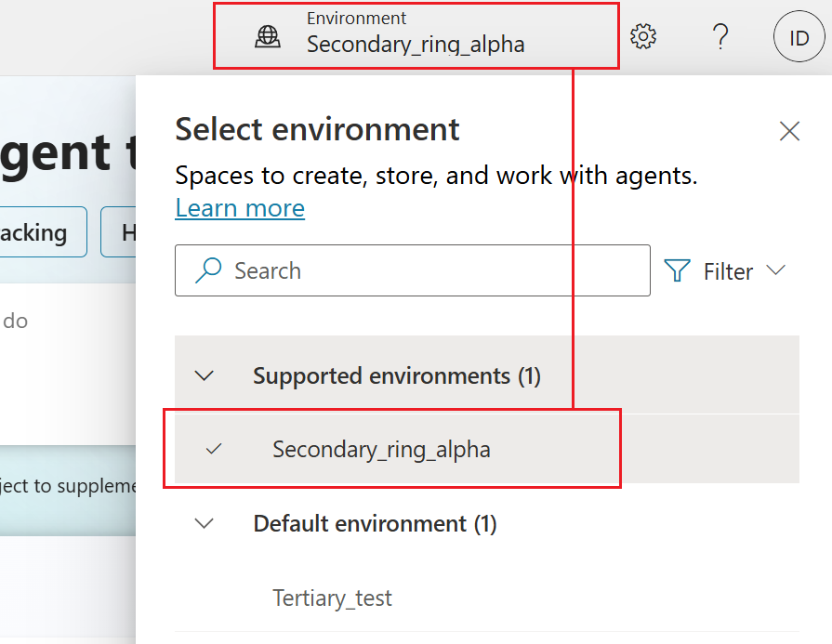
Task: Open the Settings gear icon
Action: [643, 37]
